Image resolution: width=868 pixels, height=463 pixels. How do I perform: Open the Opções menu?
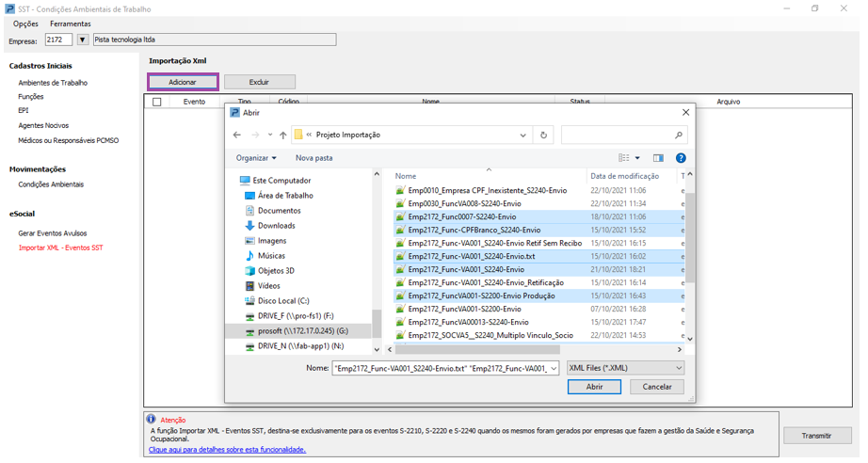(25, 24)
